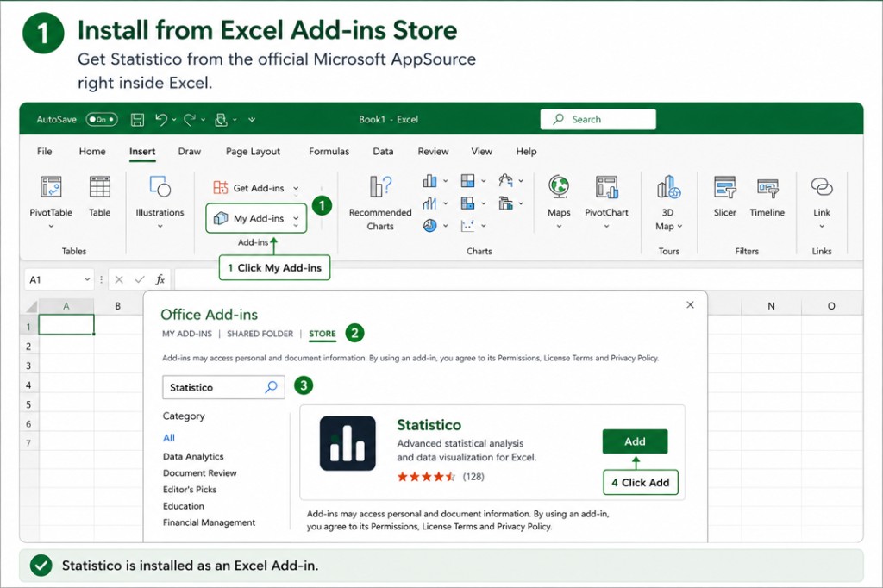The height and width of the screenshot is (588, 883).
Task: Choose the Data Analytics category
Action: 193,456
